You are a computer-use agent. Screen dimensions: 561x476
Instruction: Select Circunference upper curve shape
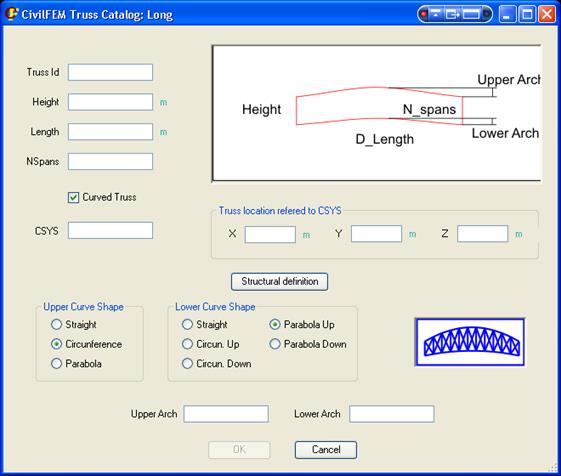56,344
